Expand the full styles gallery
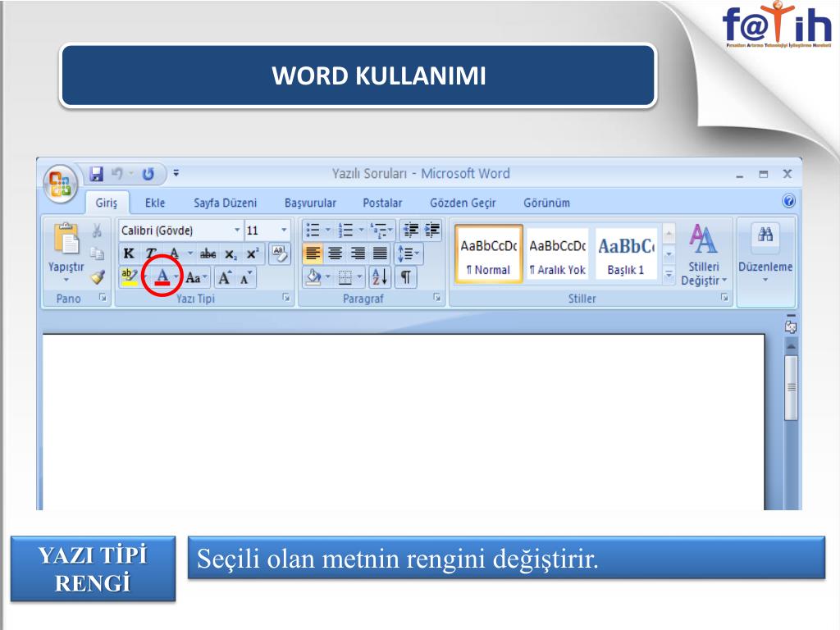 (x=669, y=275)
